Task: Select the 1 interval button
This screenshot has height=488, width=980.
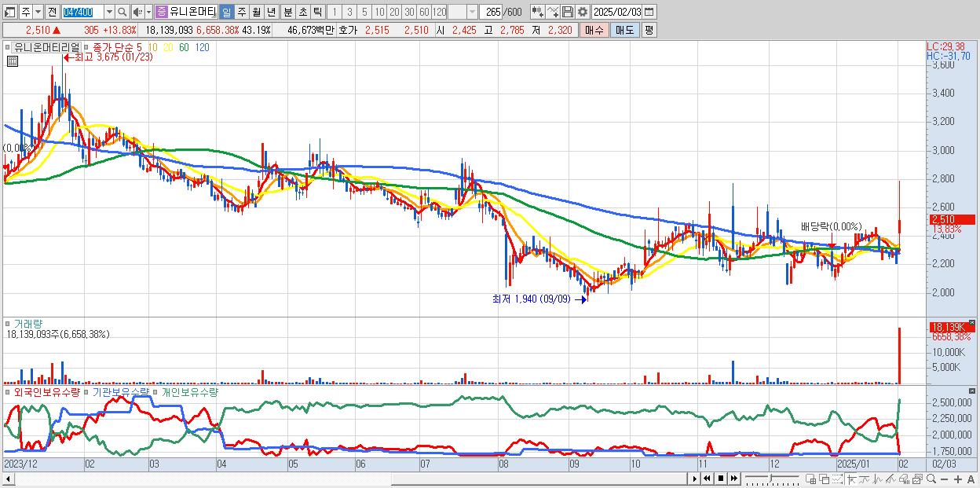Action: point(335,12)
